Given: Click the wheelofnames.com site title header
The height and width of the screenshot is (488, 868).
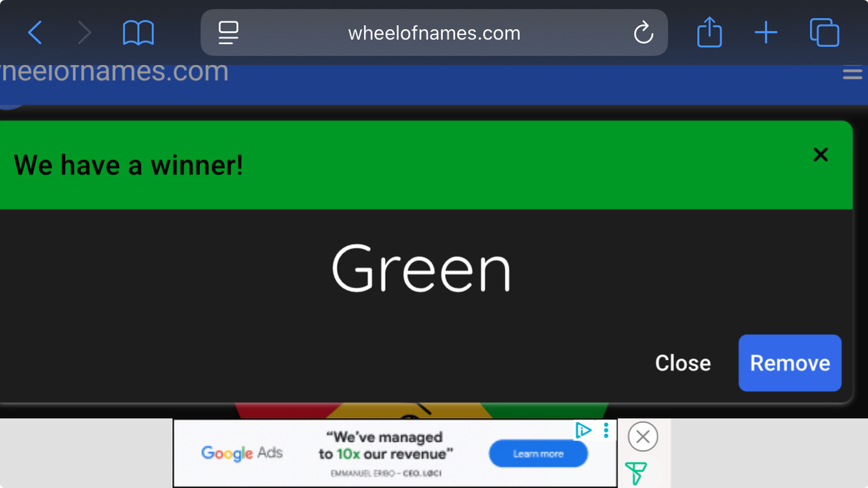Looking at the screenshot, I should [114, 71].
